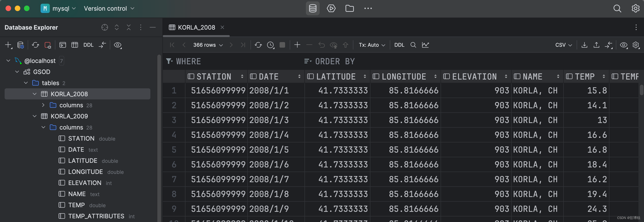Screen dimensions: 644x222
Task: Delete the selected row from the grid
Action: click(x=309, y=45)
